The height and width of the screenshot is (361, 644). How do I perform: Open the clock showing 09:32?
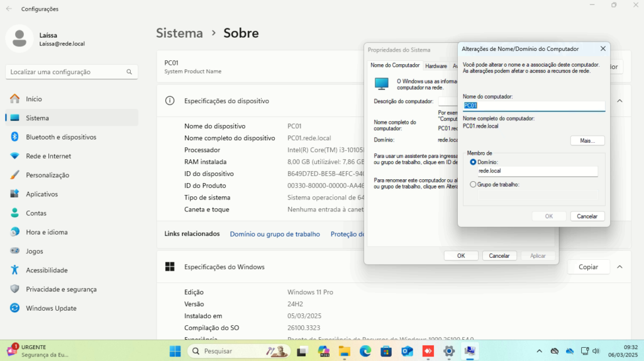coord(623,351)
